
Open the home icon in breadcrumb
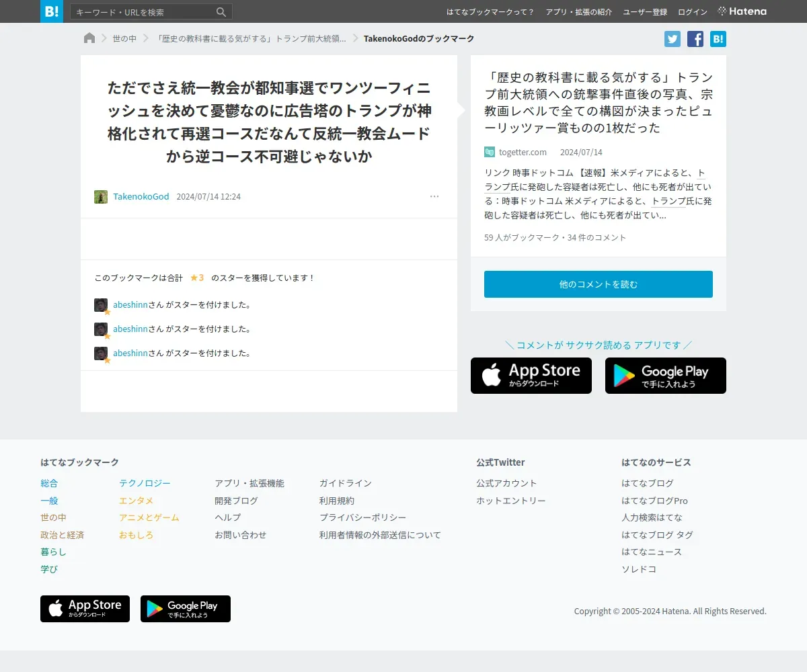[x=89, y=38]
